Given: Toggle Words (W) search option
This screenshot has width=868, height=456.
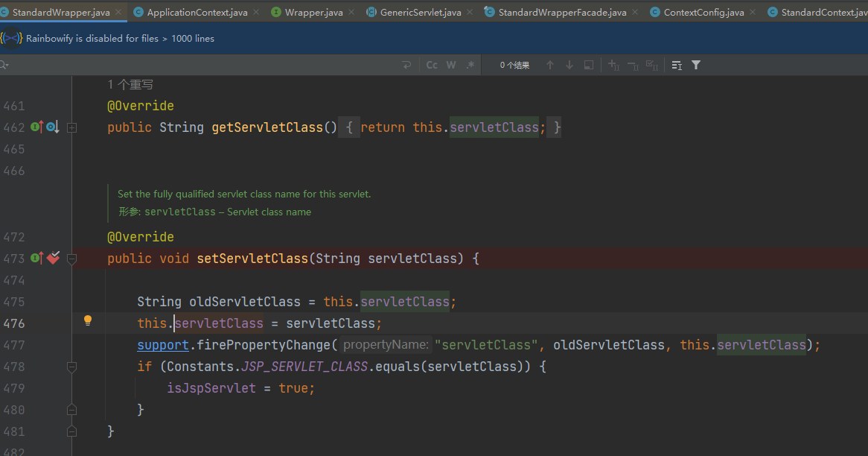Looking at the screenshot, I should (451, 66).
